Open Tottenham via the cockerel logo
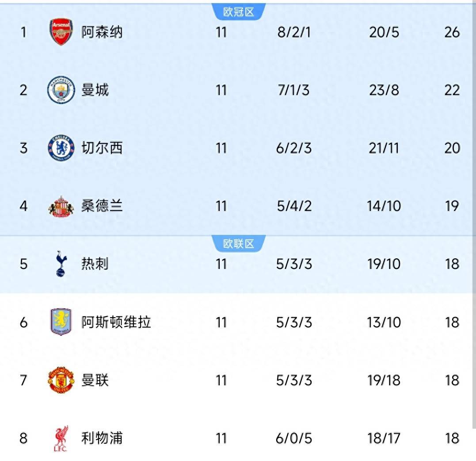 click(61, 264)
